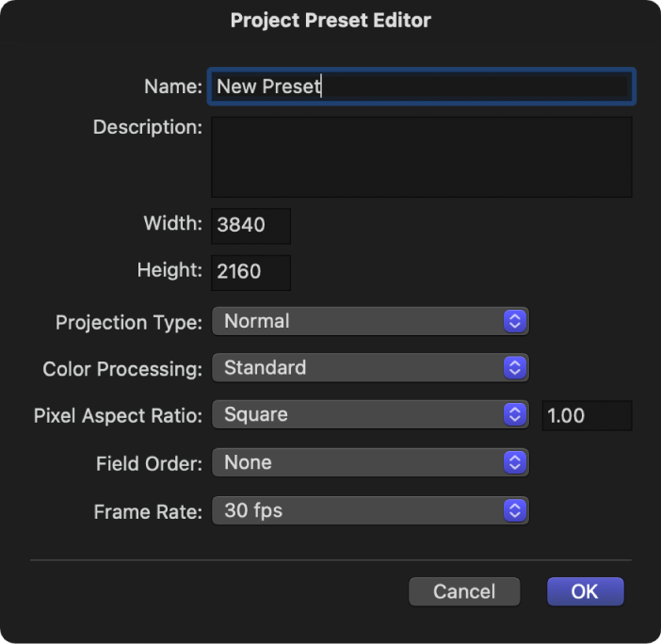Image resolution: width=661 pixels, height=644 pixels.
Task: Click the Pixel Aspect Ratio chevron icon
Action: 514,414
